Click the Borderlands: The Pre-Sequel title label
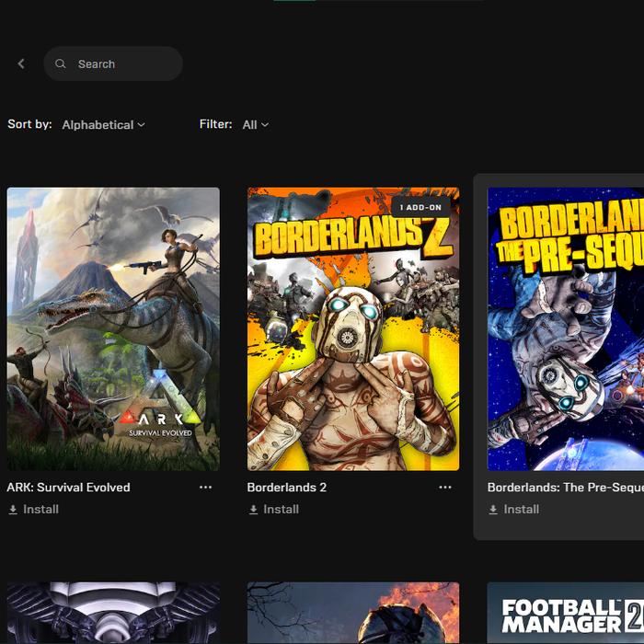 tap(565, 488)
